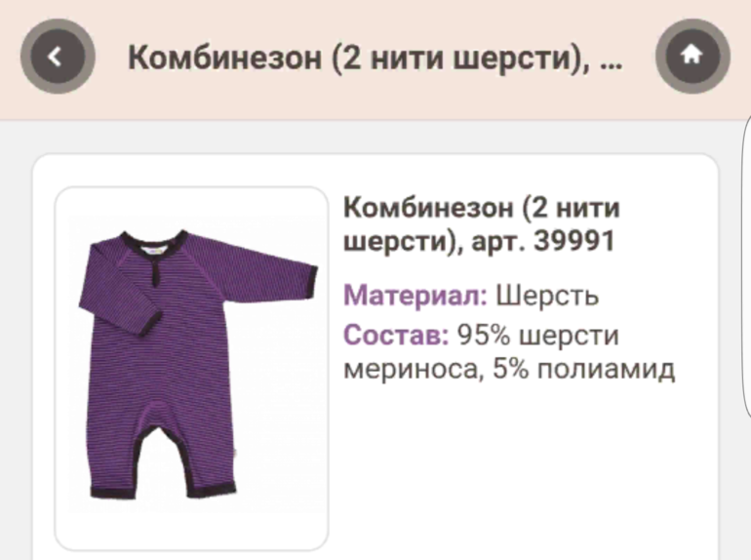
Task: Open the home screen via house icon
Action: 692,56
